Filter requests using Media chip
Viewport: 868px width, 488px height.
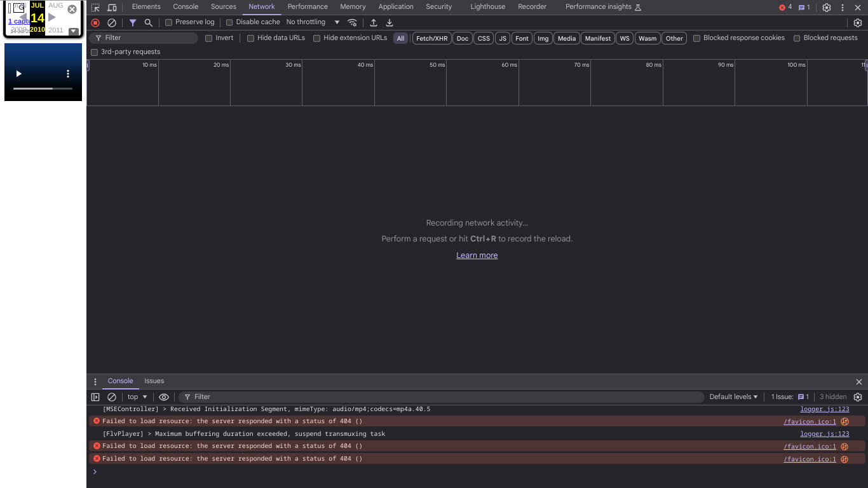pos(566,38)
